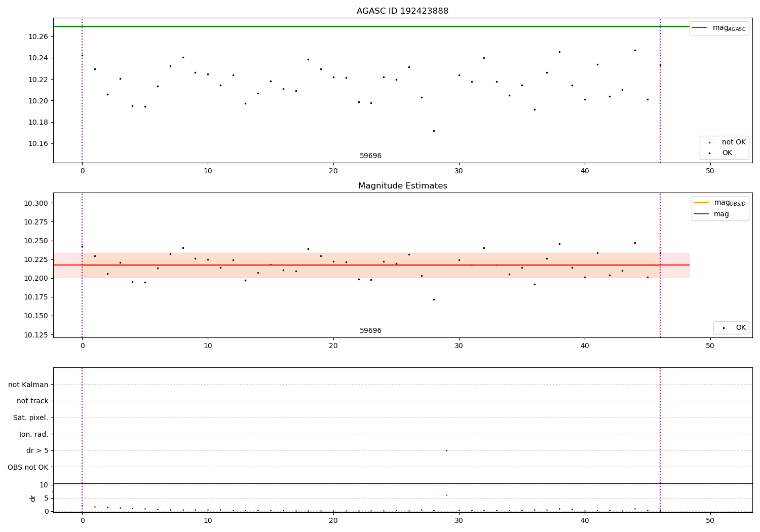Click x-tick label 20 in Magnitude Estimates plot

coord(333,346)
